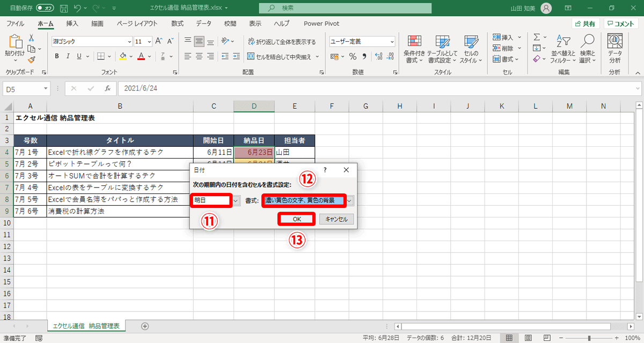Open the Power Pivot ribbon tab
The image size is (644, 343).
point(321,24)
